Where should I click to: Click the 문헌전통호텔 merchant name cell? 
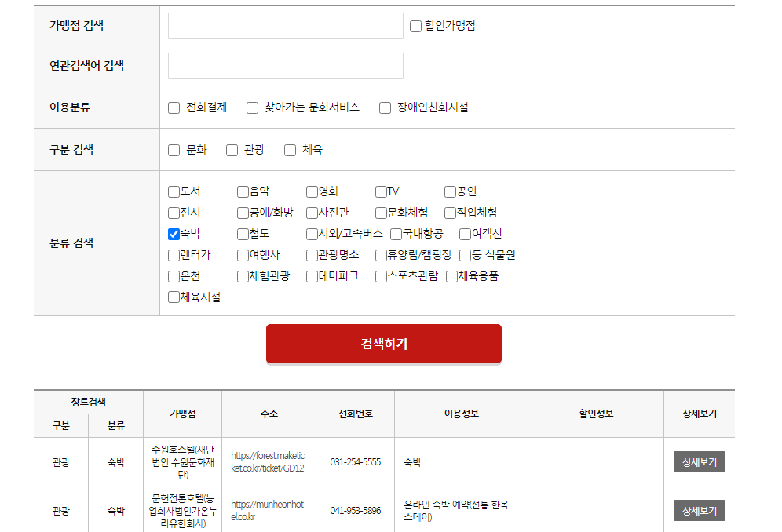point(182,511)
